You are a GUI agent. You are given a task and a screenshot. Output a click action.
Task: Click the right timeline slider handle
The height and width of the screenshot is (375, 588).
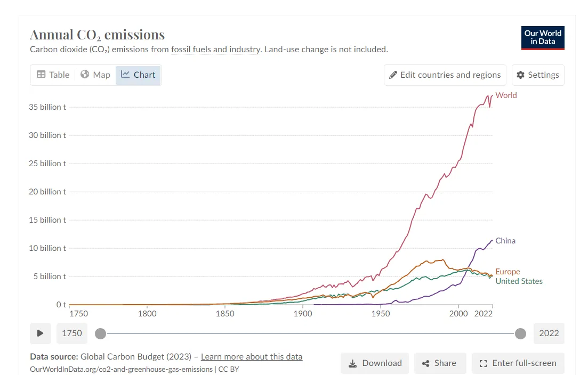coord(521,333)
